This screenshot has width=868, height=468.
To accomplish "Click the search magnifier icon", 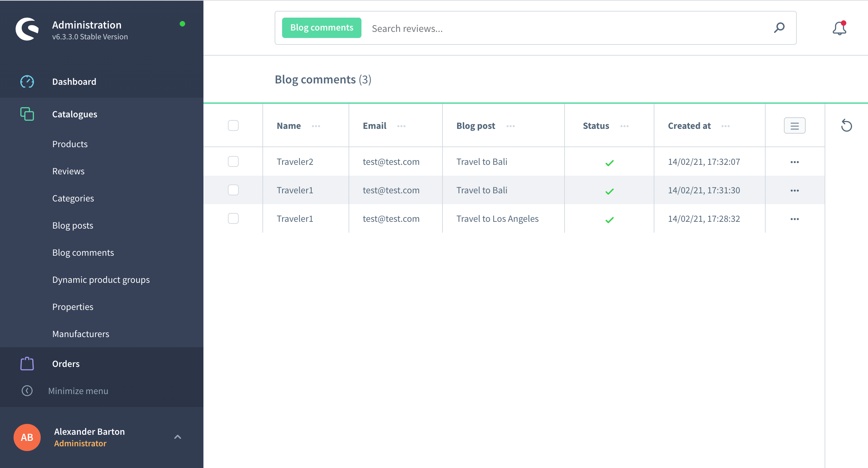I will click(779, 28).
